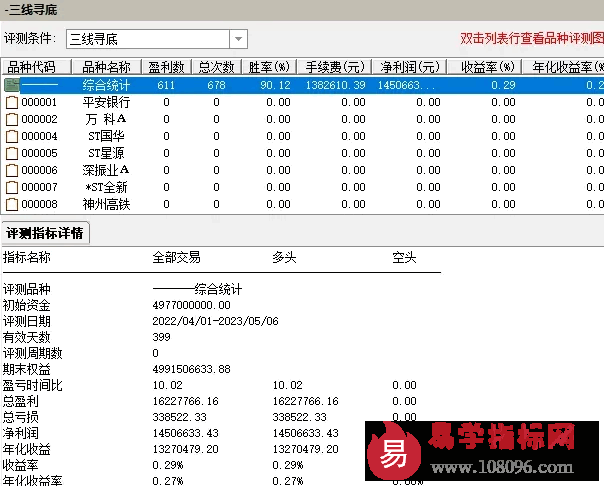Switch to the 评测指标详情 tab
Image resolution: width=604 pixels, height=486 pixels.
click(x=45, y=233)
